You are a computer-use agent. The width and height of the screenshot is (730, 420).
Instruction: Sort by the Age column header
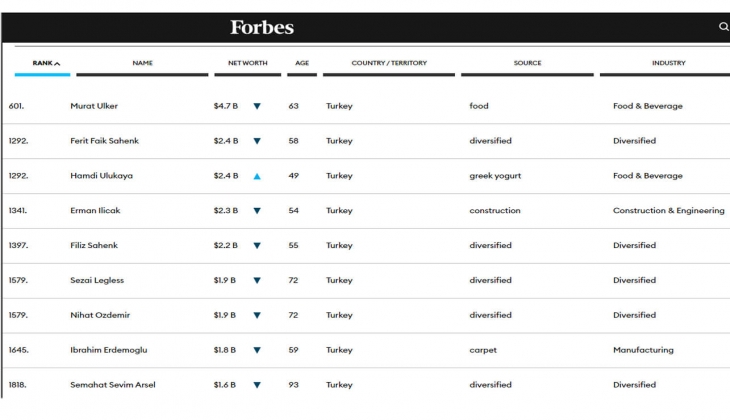pyautogui.click(x=302, y=63)
